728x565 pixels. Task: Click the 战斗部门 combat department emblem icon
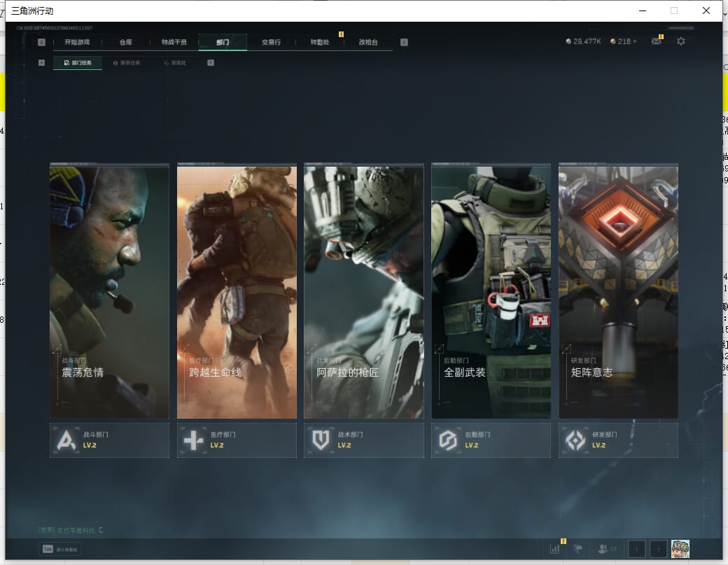(x=66, y=440)
